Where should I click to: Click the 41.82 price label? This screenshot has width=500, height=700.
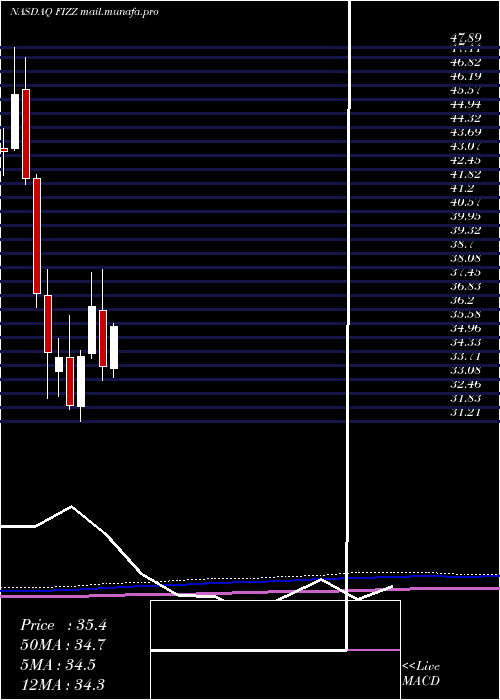tap(465, 174)
